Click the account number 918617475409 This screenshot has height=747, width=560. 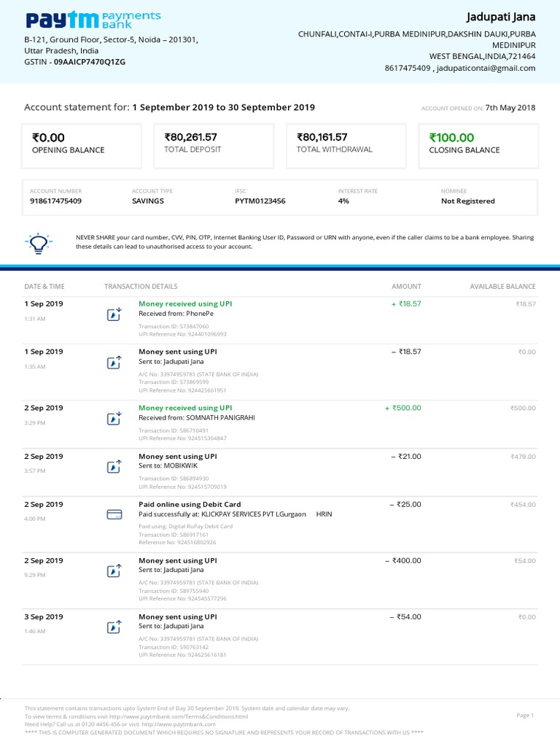[x=56, y=201]
